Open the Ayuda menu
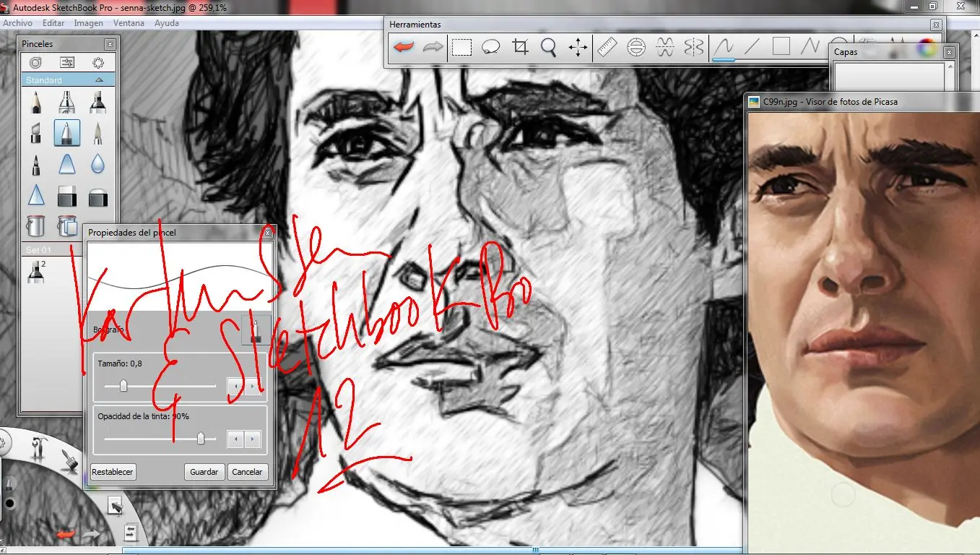 tap(167, 23)
